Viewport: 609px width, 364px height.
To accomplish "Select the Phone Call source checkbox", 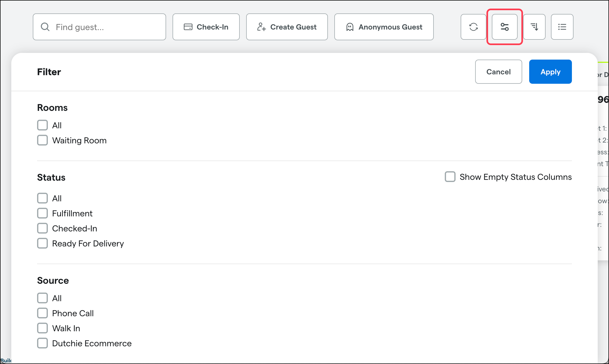I will [42, 313].
